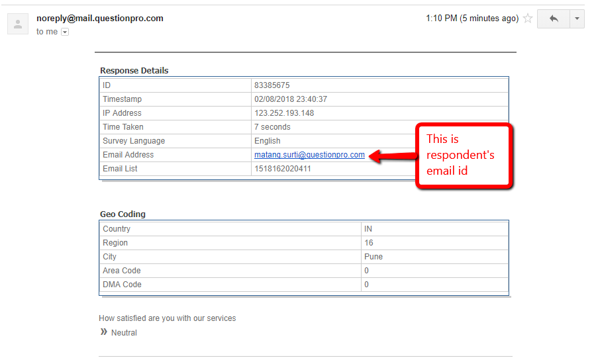This screenshot has height=364, width=596.
Task: Expand recipient details arrow next to 'to me'
Action: tap(65, 32)
